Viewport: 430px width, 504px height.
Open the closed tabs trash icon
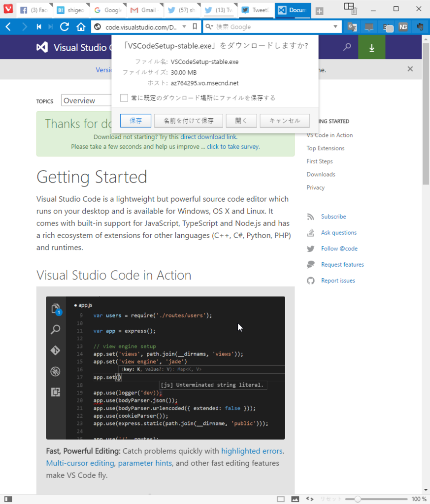click(354, 12)
